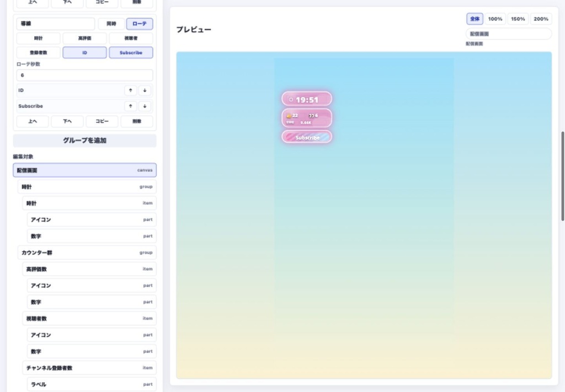Image resolution: width=565 pixels, height=392 pixels.
Task: Select the 配信画面 canvas row
Action: tap(84, 170)
